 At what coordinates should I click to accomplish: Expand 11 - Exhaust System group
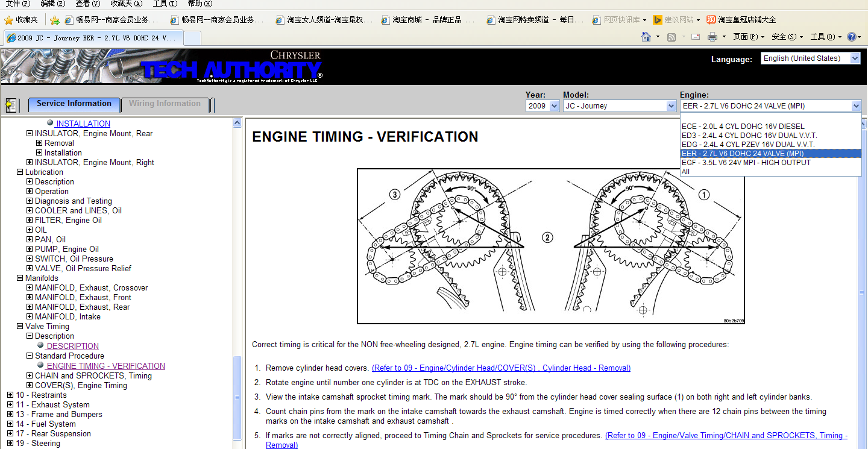[10, 405]
